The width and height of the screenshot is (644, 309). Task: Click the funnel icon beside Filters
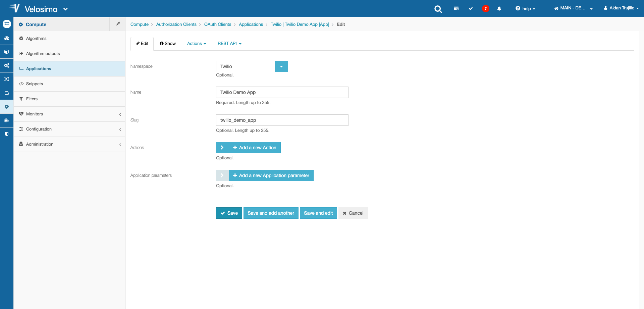(x=21, y=99)
